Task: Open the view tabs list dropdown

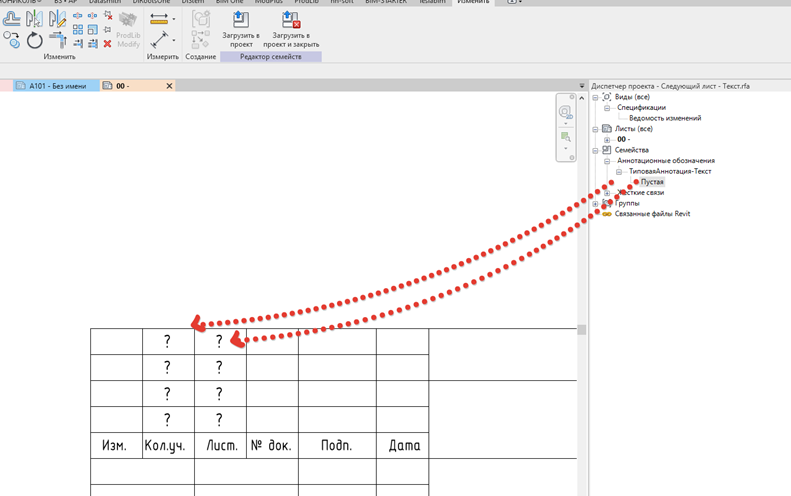Action: point(582,86)
